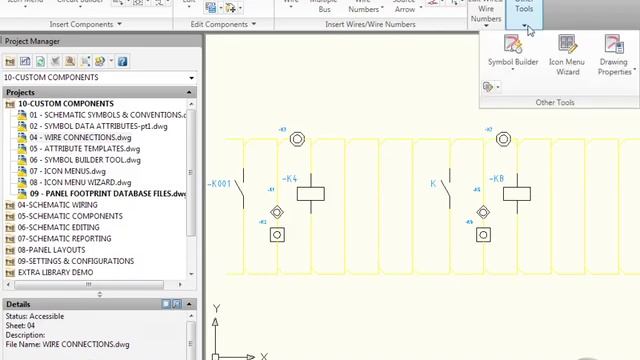Select 04 - WIRE CONNECTIONS.dwg
640x360 pixels.
(x=80, y=138)
